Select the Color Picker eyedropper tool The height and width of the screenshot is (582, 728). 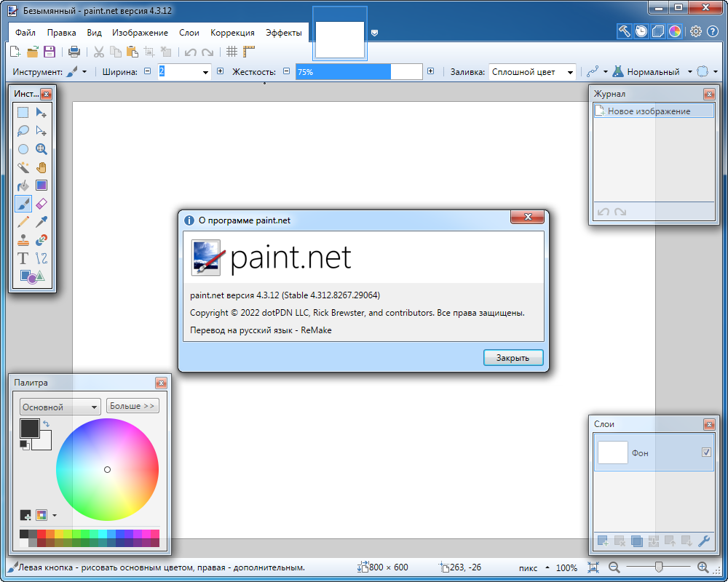point(41,222)
